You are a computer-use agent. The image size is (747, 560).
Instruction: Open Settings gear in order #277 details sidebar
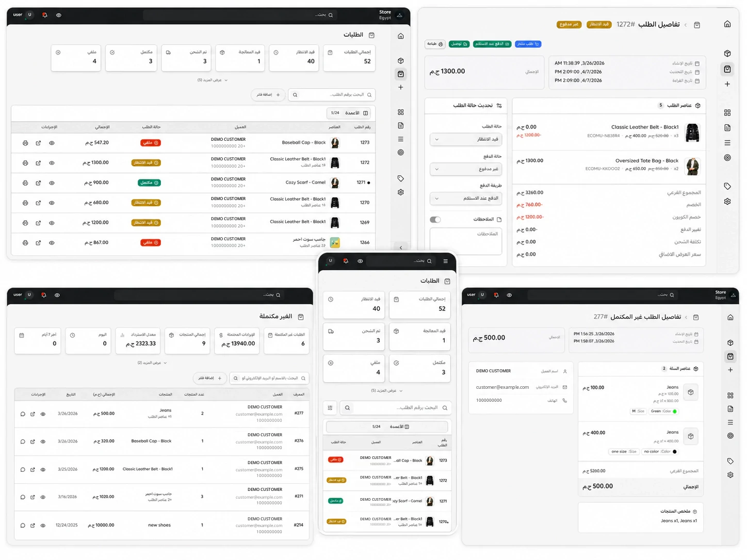pyautogui.click(x=730, y=475)
